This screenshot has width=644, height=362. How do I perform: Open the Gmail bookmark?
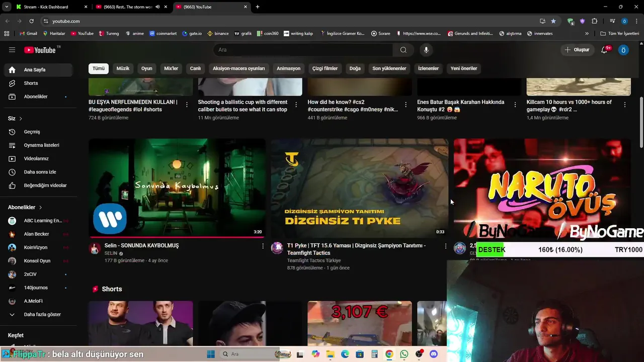[x=28, y=34]
